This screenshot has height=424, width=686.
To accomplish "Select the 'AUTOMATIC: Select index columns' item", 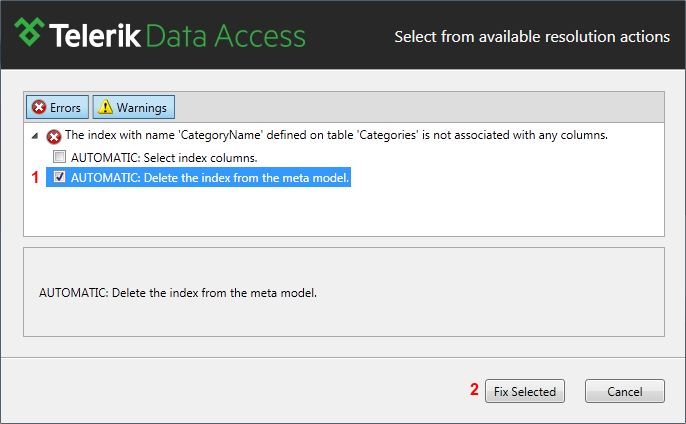I will click(x=164, y=158).
